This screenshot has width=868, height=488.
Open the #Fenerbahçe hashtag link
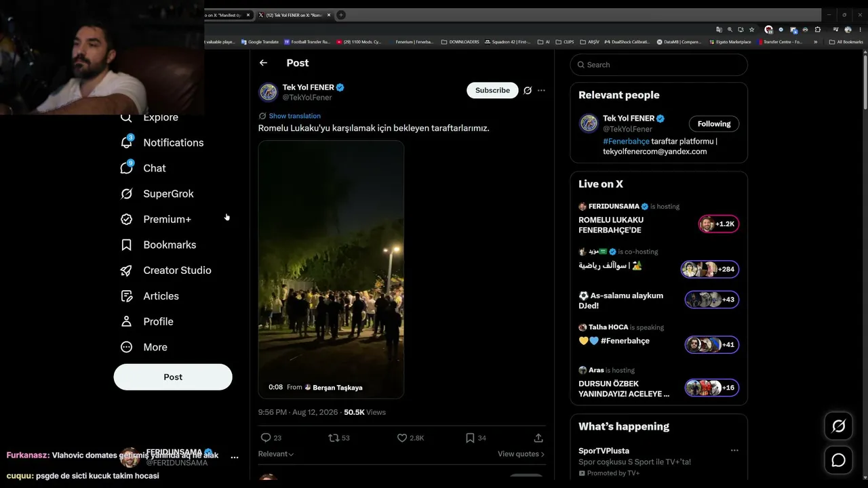pos(626,141)
